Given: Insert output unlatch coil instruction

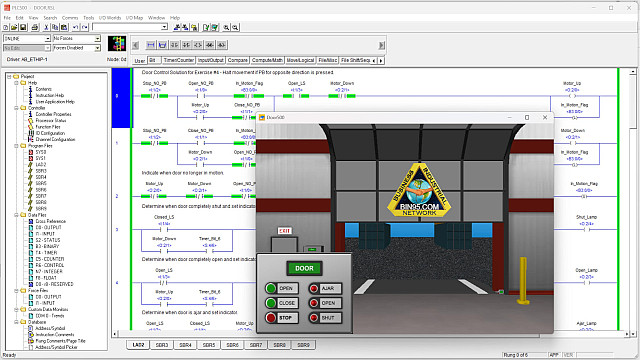Looking at the screenshot, I should click(222, 45).
